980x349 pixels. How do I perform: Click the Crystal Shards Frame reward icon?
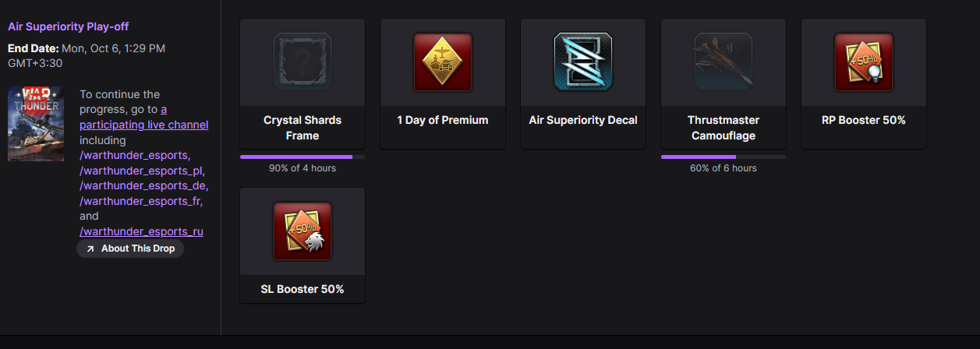(x=302, y=62)
